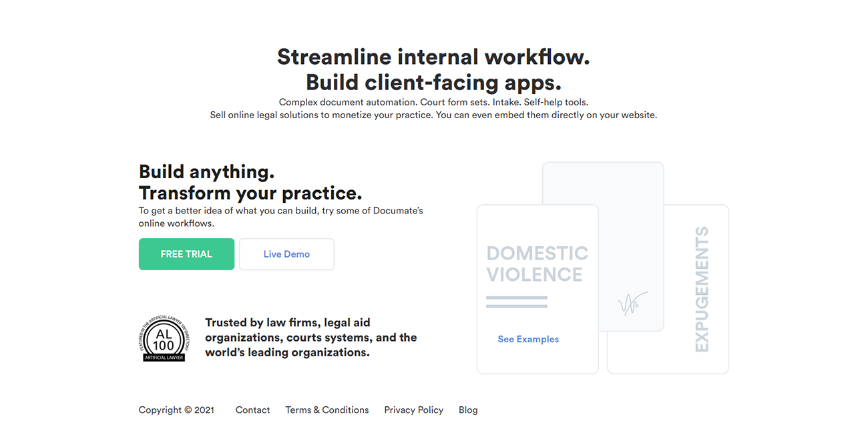Go to the Blog link
Viewport: 868px width, 445px height.
point(468,410)
